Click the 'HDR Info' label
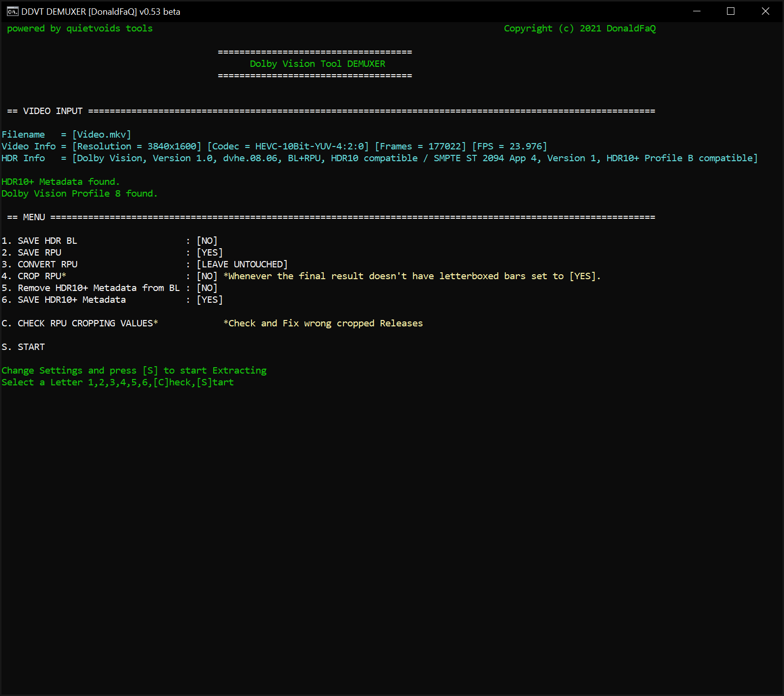 coord(23,158)
